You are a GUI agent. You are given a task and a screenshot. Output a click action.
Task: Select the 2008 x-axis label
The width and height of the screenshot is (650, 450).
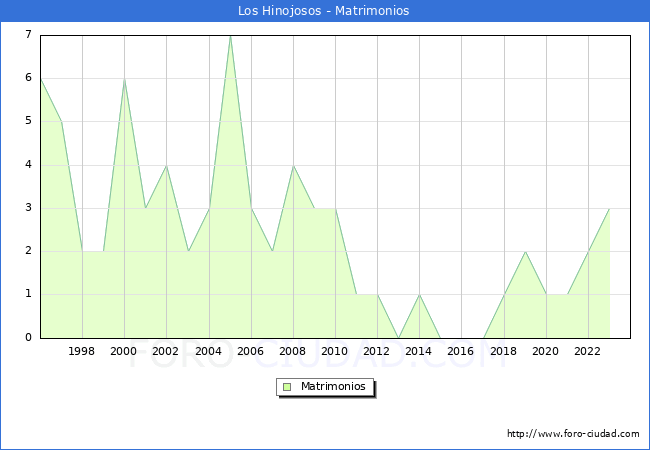[293, 351]
